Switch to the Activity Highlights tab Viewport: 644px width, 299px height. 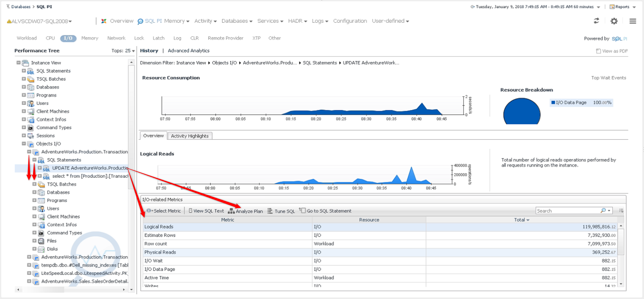click(x=189, y=136)
